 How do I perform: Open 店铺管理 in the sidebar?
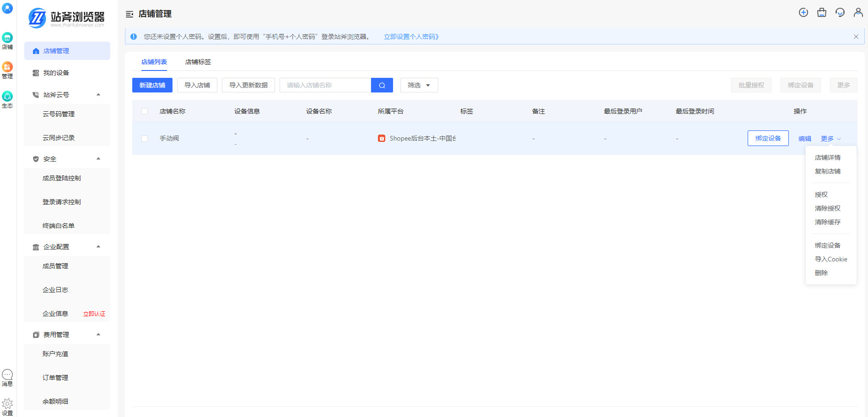(67, 51)
